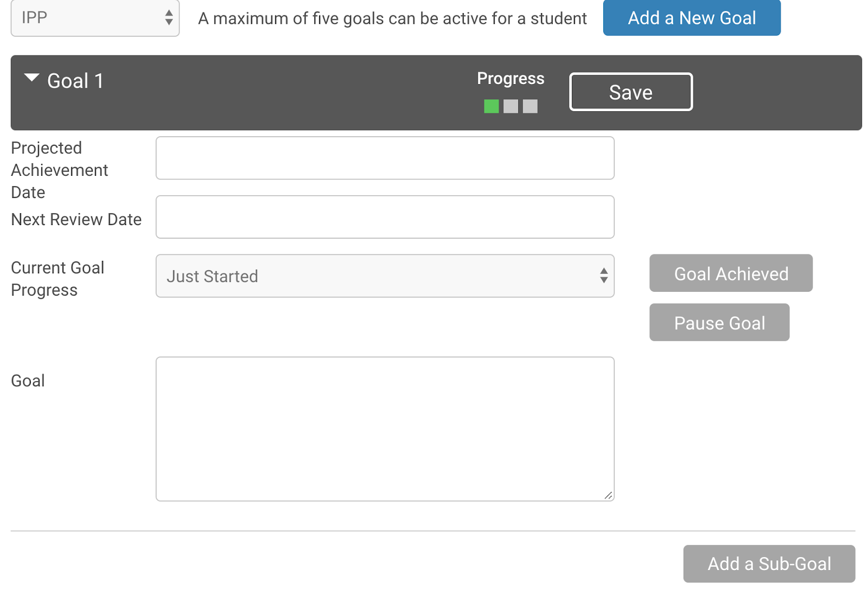
Task: Click the Goal 1 header bar
Action: pyautogui.click(x=271, y=92)
